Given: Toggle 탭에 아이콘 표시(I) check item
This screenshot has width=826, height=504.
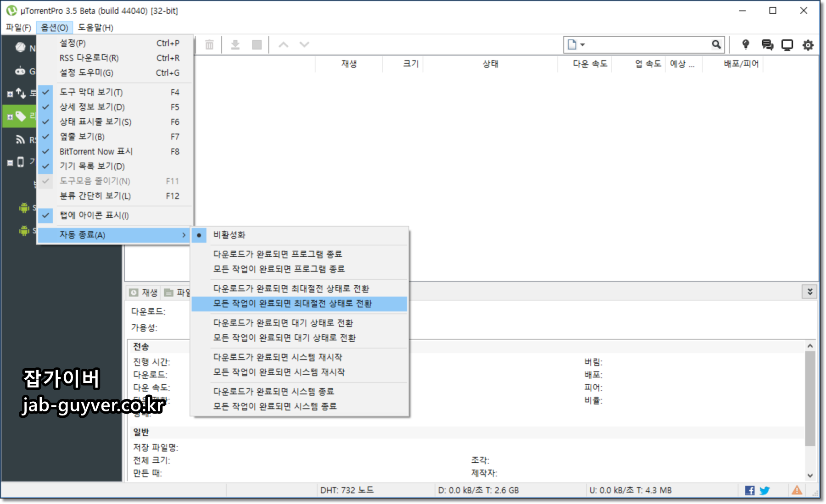Looking at the screenshot, I should (115, 215).
